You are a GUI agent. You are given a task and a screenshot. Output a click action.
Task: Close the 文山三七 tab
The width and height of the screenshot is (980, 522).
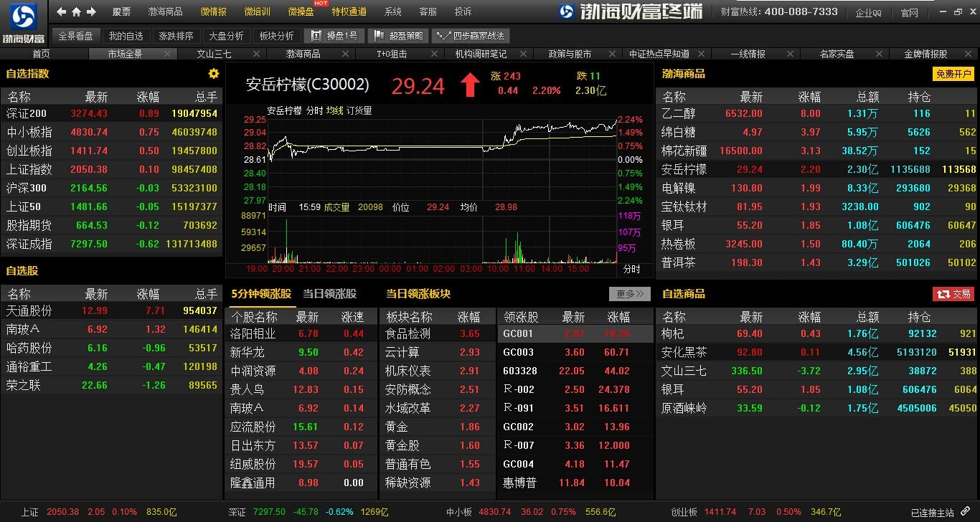255,54
